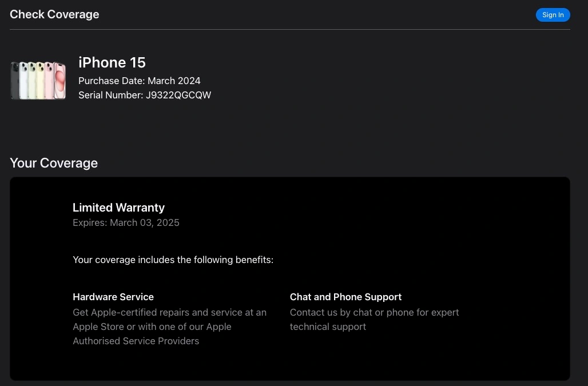Click the coverage benefits introduction sentence
The height and width of the screenshot is (386, 588).
click(173, 260)
